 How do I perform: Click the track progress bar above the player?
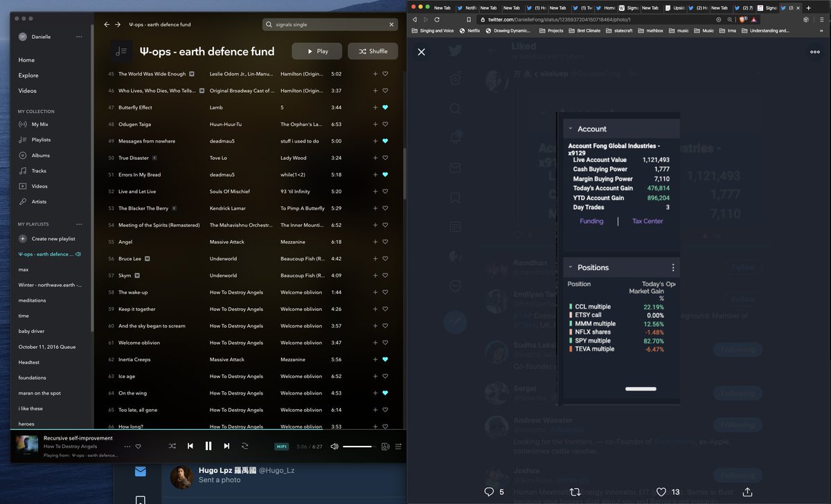click(208, 430)
